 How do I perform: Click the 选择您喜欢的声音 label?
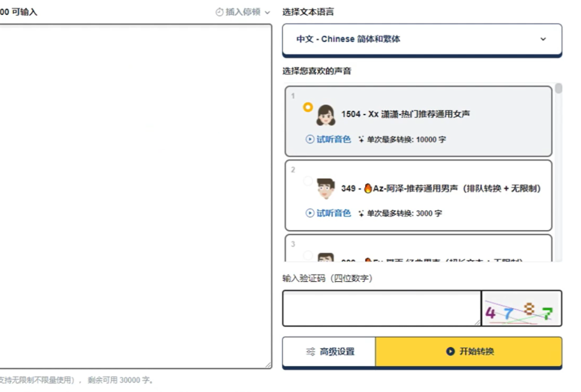tap(317, 71)
